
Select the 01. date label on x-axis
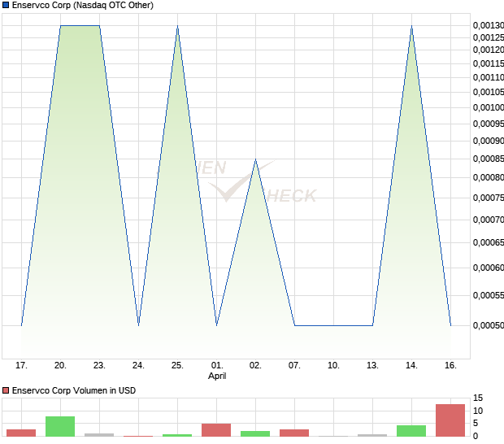[217, 366]
